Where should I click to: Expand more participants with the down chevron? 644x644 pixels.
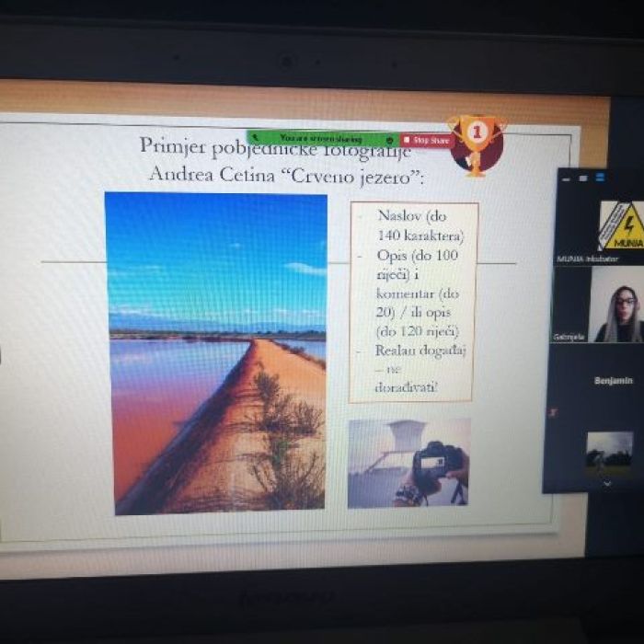coord(606,482)
